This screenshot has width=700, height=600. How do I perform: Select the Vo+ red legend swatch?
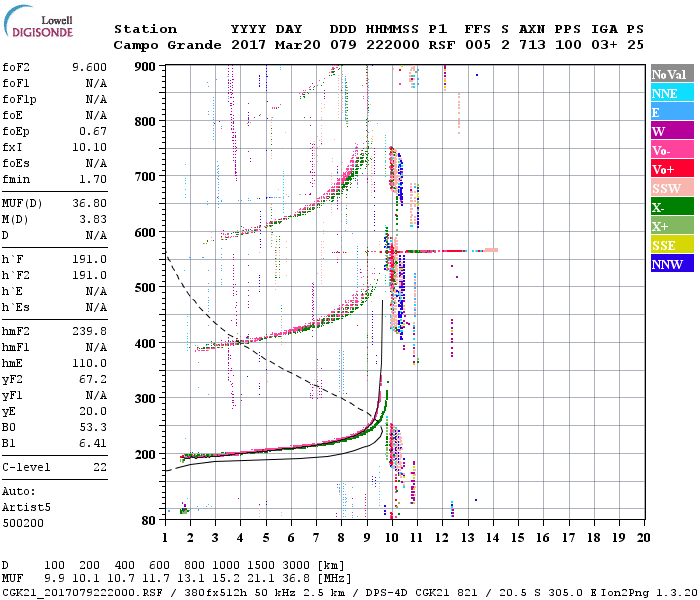pos(672,169)
